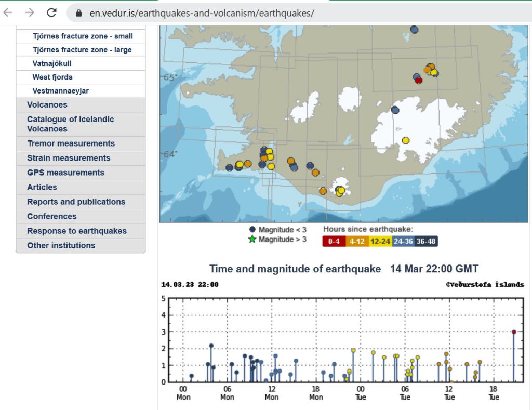Click the red 0-4 hours legend swatch
This screenshot has width=532, height=410.
pos(334,241)
